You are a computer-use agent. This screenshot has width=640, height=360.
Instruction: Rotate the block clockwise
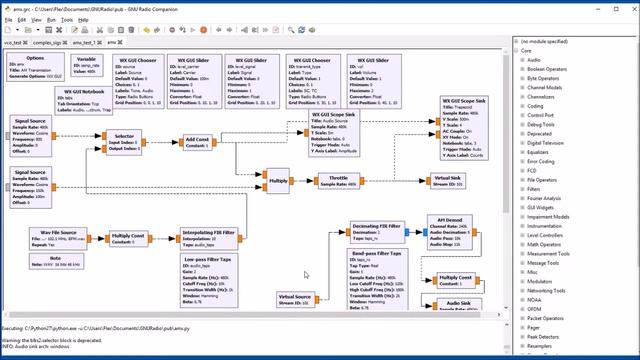click(229, 30)
